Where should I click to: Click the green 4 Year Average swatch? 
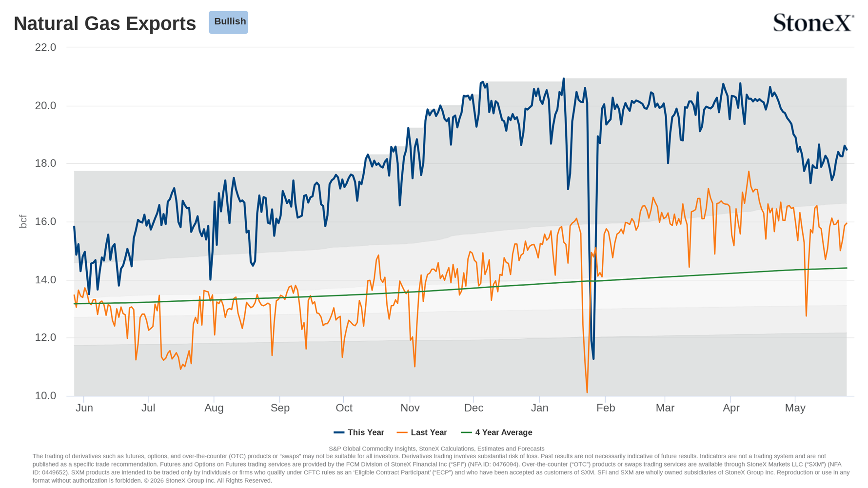pos(466,432)
